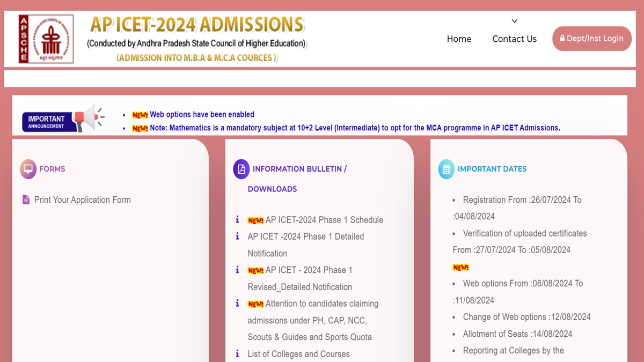Open AP ICET-2024 Phase 1 Schedule link
Screen dimensions: 644x362
[324, 220]
